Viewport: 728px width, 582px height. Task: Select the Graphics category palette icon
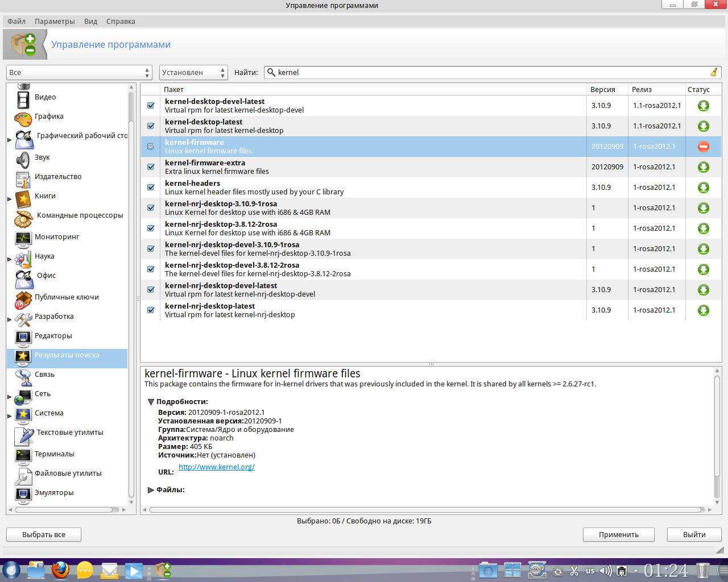click(x=23, y=119)
